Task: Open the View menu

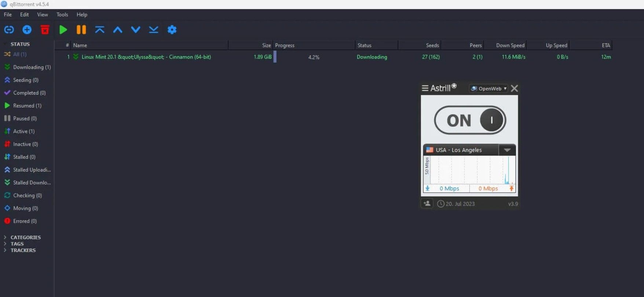Action: coord(43,15)
